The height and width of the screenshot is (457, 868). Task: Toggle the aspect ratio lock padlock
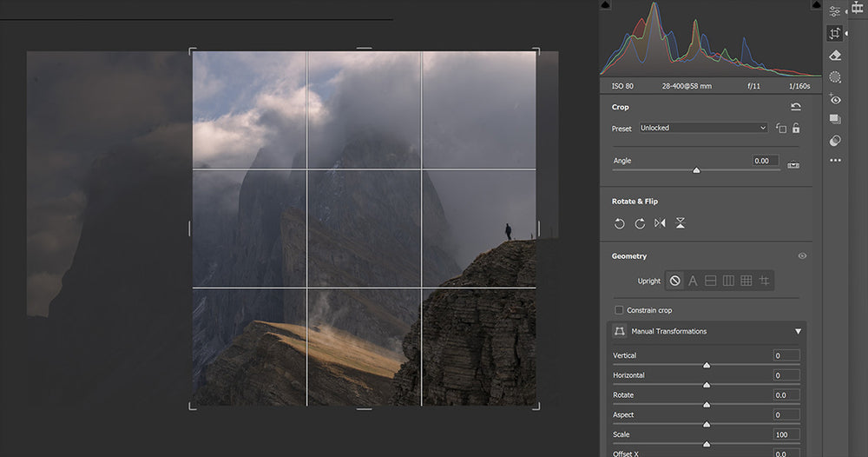(796, 128)
